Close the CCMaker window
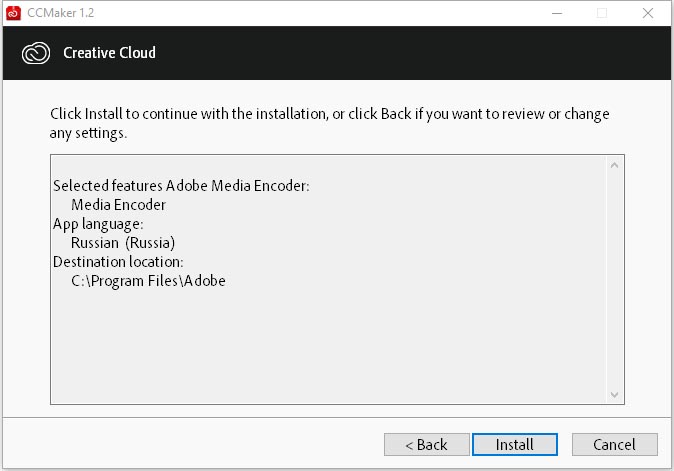This screenshot has height=471, width=674. (648, 13)
